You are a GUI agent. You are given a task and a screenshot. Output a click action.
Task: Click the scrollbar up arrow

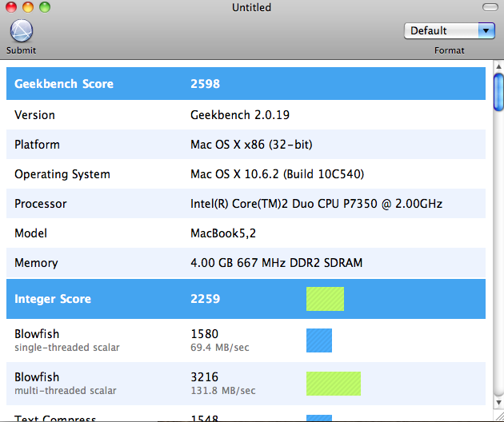click(498, 66)
